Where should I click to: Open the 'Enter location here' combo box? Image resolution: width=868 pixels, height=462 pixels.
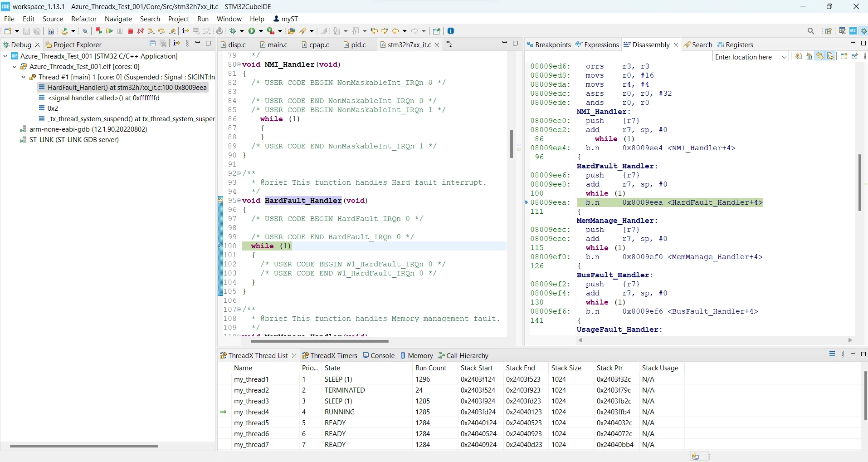pos(751,57)
